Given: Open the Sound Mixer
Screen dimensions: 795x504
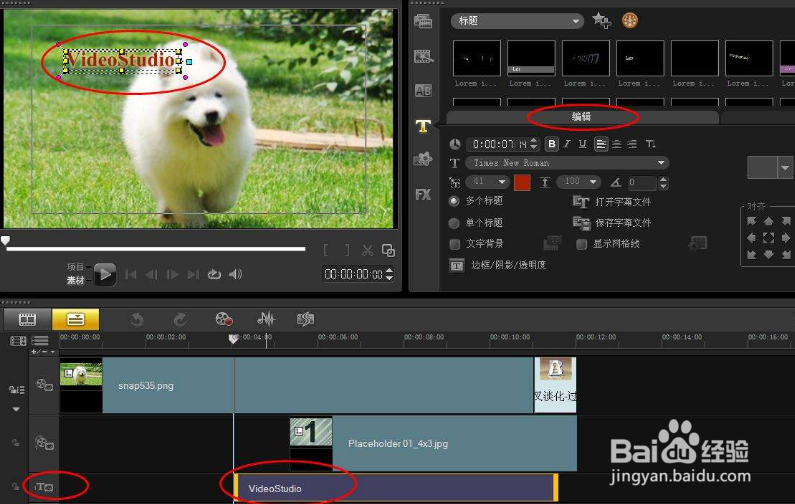Looking at the screenshot, I should coord(266,319).
